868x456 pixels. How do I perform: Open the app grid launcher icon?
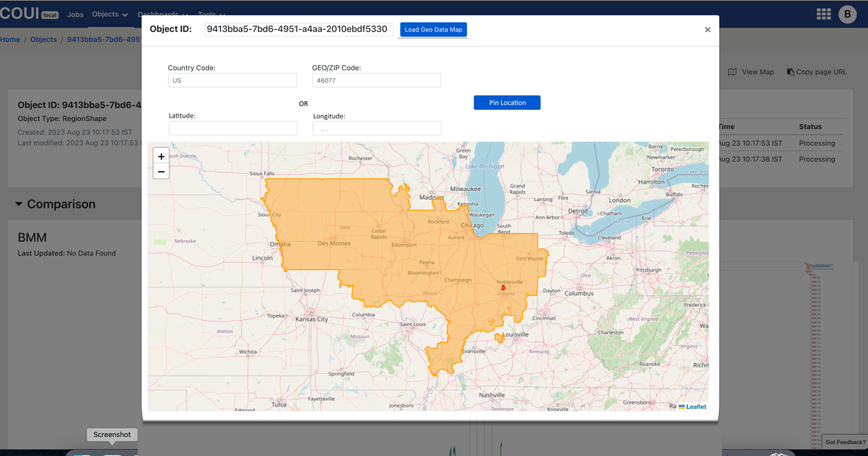(x=824, y=14)
